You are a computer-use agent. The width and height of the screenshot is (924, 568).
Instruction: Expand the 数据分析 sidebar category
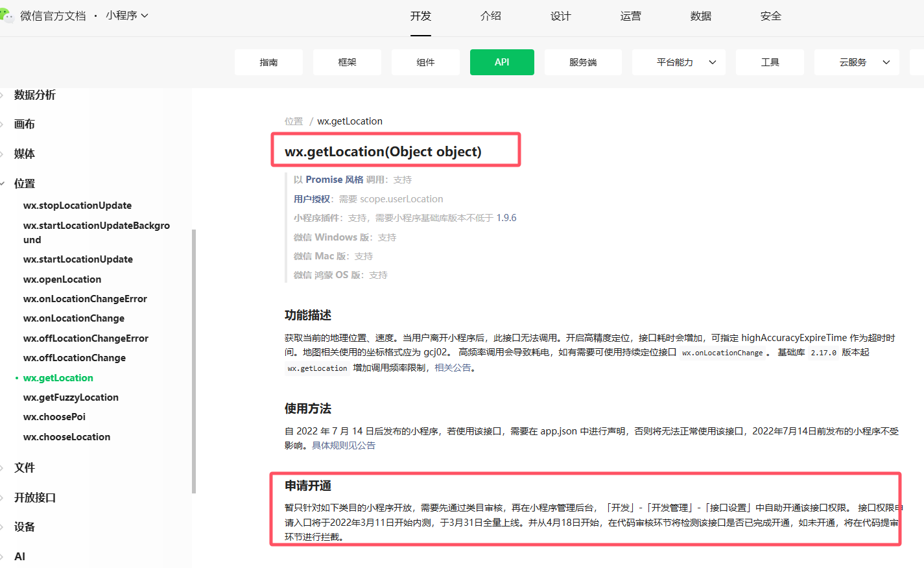coord(34,95)
